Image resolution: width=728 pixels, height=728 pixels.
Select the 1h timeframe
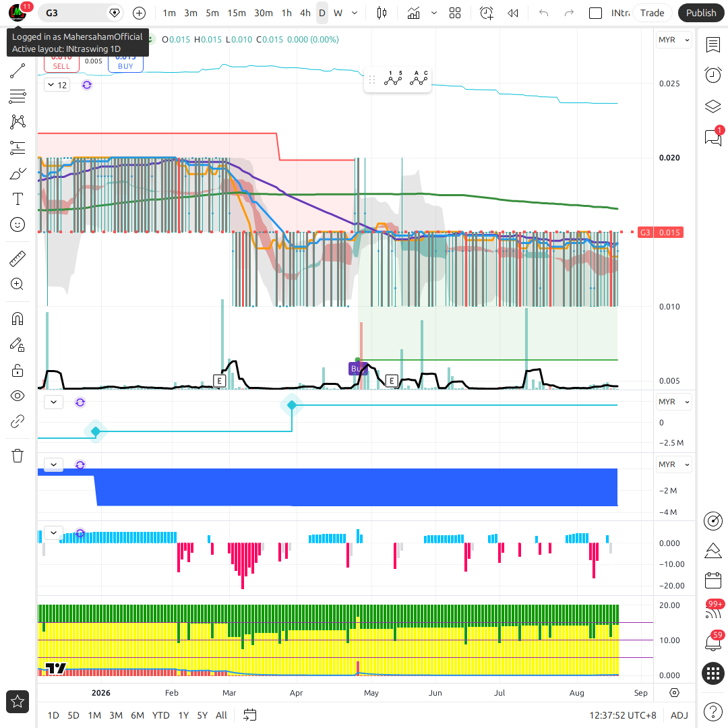tap(286, 13)
